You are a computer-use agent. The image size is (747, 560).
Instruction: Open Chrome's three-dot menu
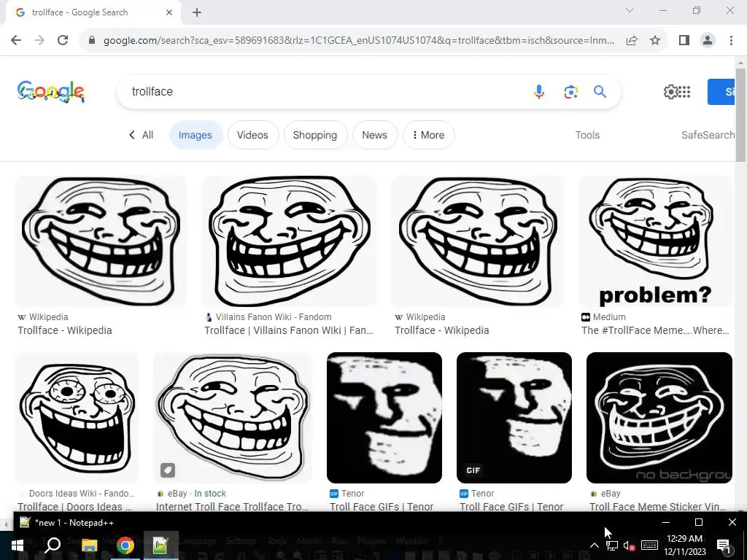[731, 41]
